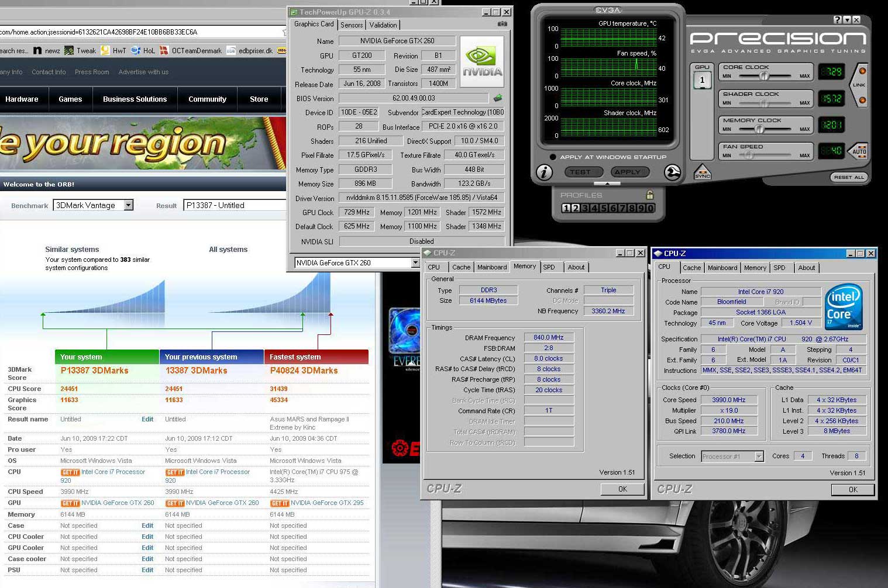Click the Precision help question-mark icon
The height and width of the screenshot is (588, 888).
pyautogui.click(x=837, y=20)
